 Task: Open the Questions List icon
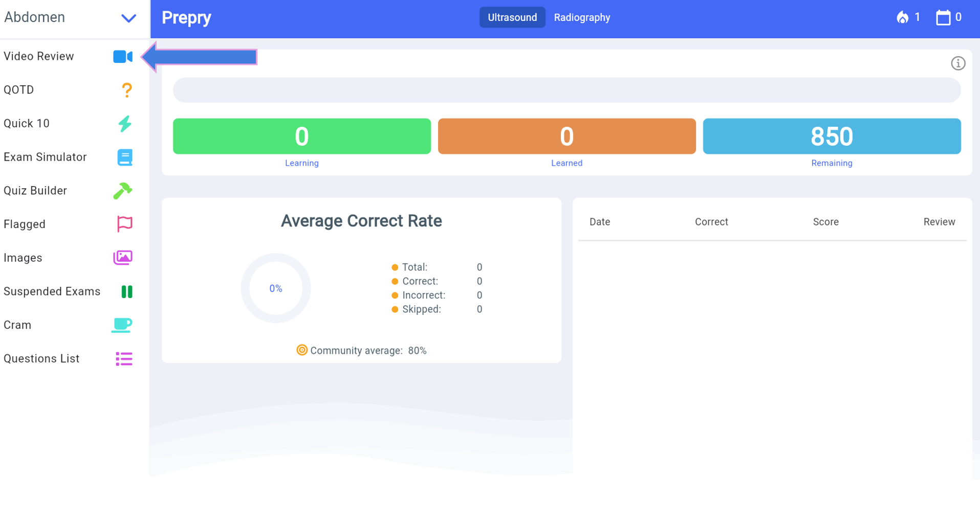click(x=124, y=359)
